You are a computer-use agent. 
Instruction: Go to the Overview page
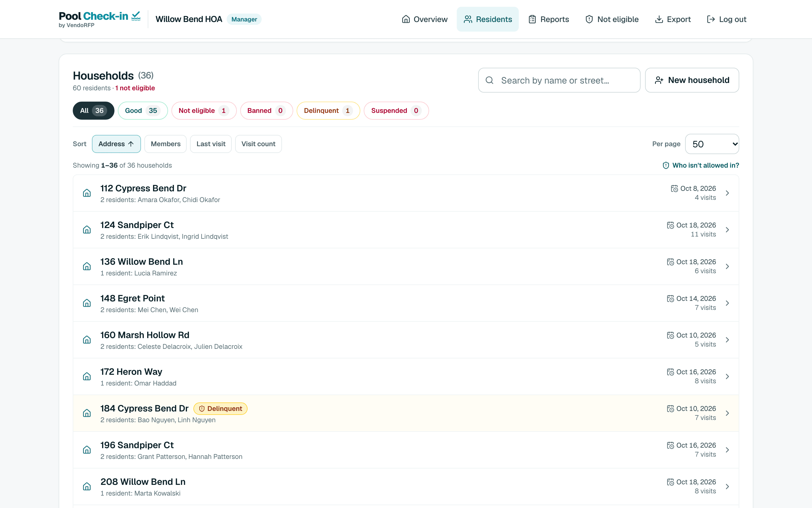tap(424, 19)
